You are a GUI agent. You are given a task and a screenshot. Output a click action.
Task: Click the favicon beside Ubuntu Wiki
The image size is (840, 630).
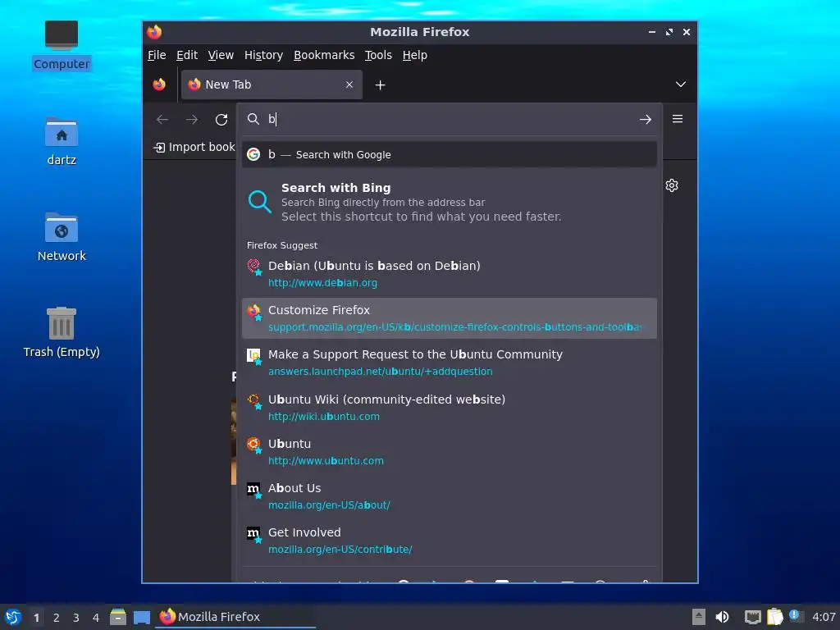(x=254, y=400)
